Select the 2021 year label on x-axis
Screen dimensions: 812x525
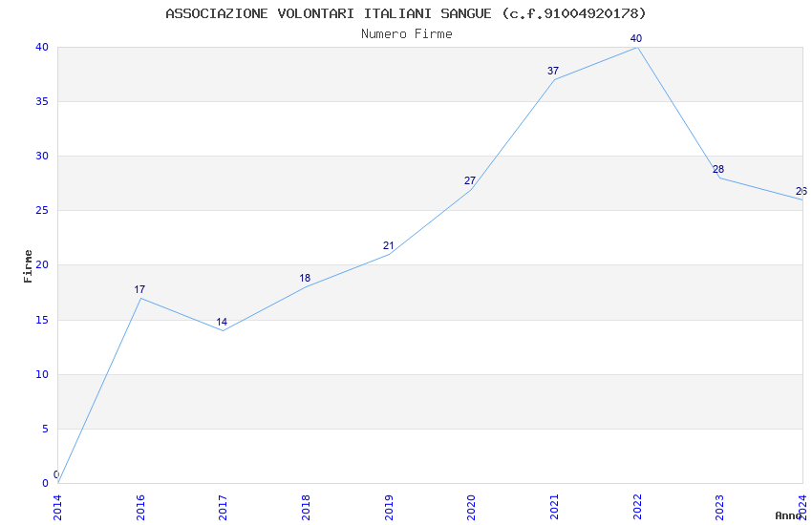pyautogui.click(x=554, y=508)
